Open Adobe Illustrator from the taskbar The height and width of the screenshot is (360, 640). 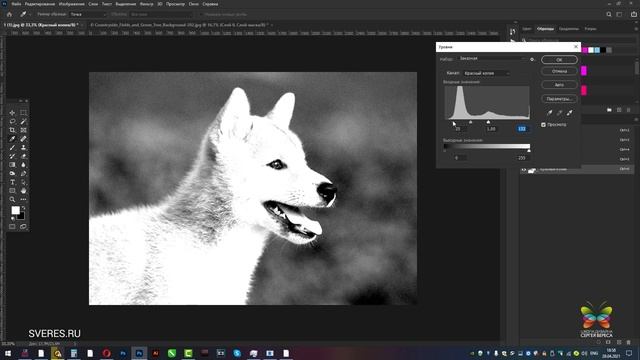[156, 353]
